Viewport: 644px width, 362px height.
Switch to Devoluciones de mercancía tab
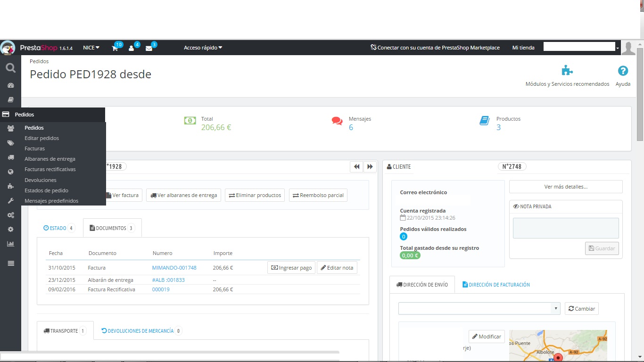[x=141, y=331]
